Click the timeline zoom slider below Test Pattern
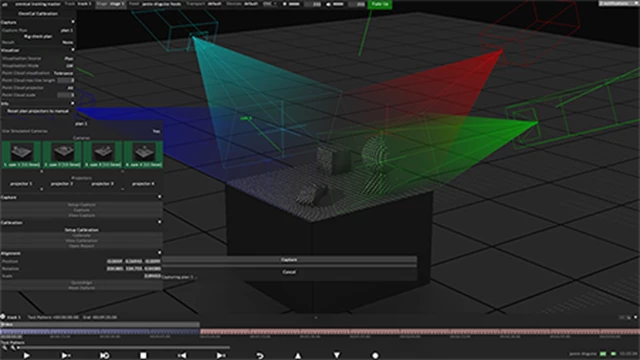This screenshot has width=640, height=360. click(x=124, y=348)
